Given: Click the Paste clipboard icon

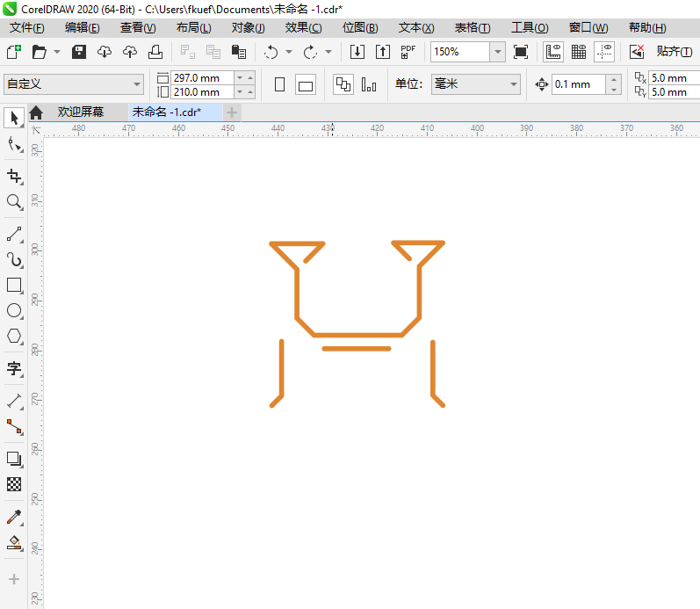Looking at the screenshot, I should pos(239,52).
